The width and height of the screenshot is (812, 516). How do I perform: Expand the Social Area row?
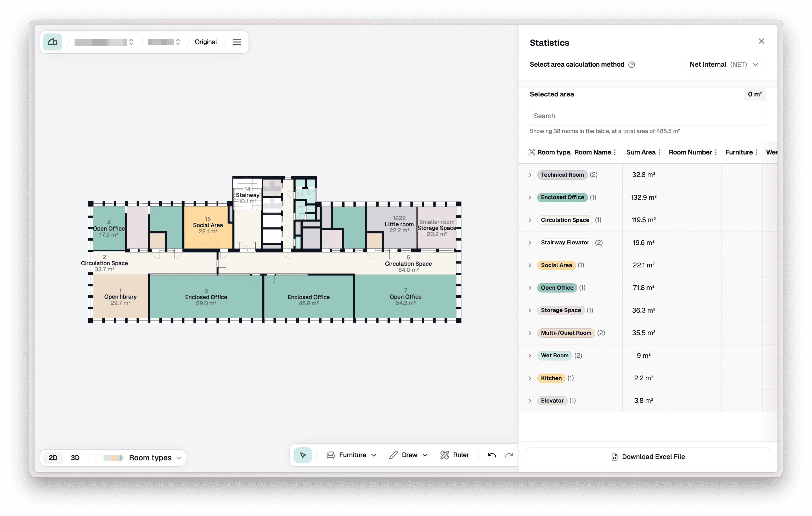click(530, 265)
